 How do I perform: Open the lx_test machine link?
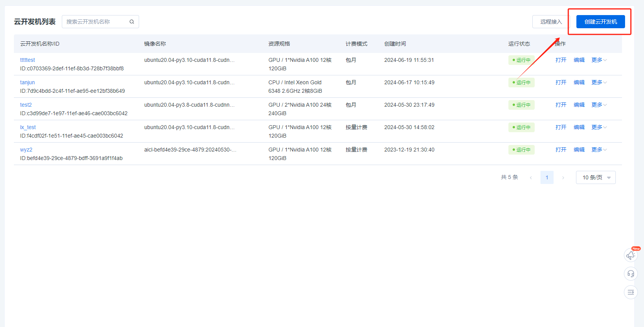(x=28, y=127)
